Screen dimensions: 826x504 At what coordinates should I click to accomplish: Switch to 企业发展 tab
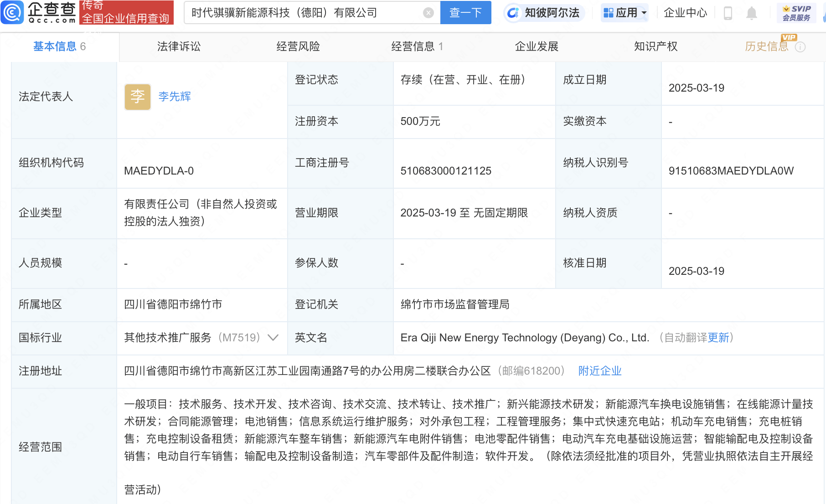537,46
